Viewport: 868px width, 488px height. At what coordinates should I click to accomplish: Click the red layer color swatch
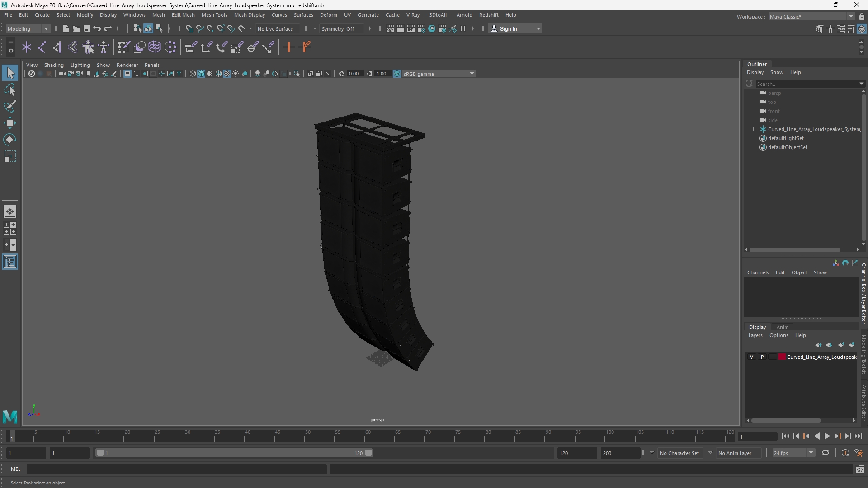(x=782, y=357)
